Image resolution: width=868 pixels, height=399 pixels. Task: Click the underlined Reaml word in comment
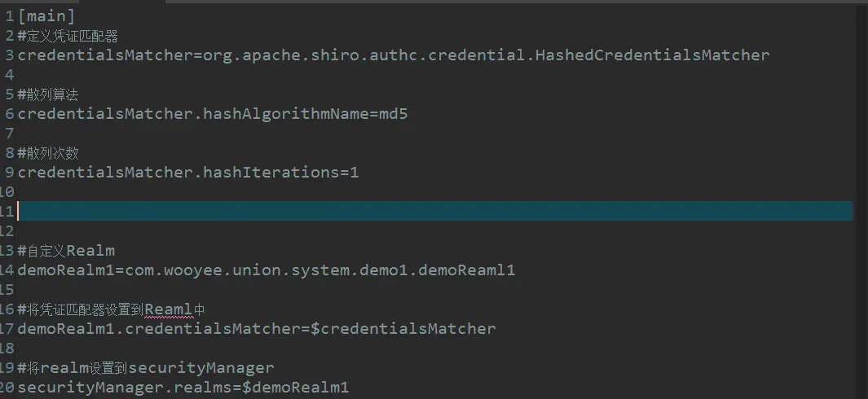(168, 309)
